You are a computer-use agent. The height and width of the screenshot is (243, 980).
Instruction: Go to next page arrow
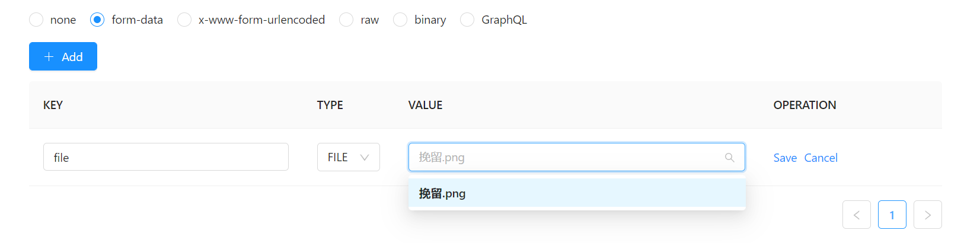pyautogui.click(x=927, y=215)
